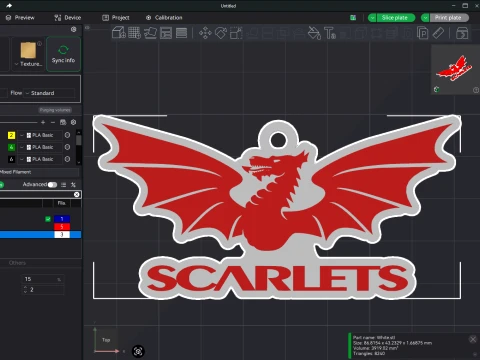Expand Print plate dropdown arrow

[425, 18]
